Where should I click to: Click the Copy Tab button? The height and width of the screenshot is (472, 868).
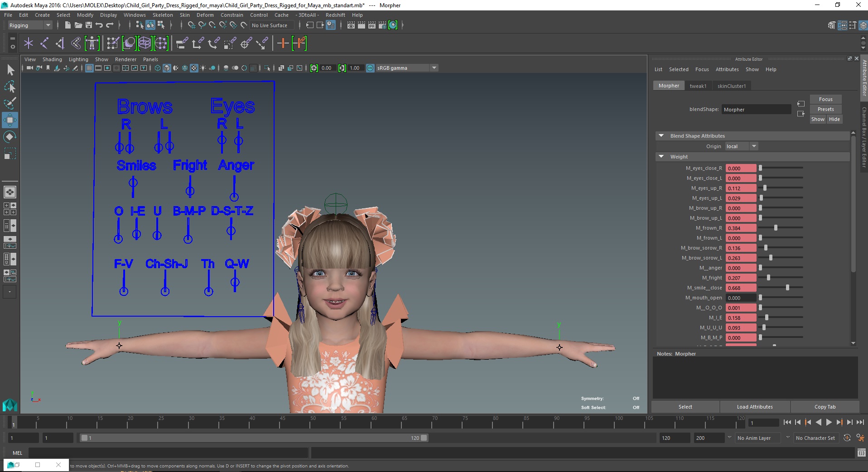pos(825,407)
